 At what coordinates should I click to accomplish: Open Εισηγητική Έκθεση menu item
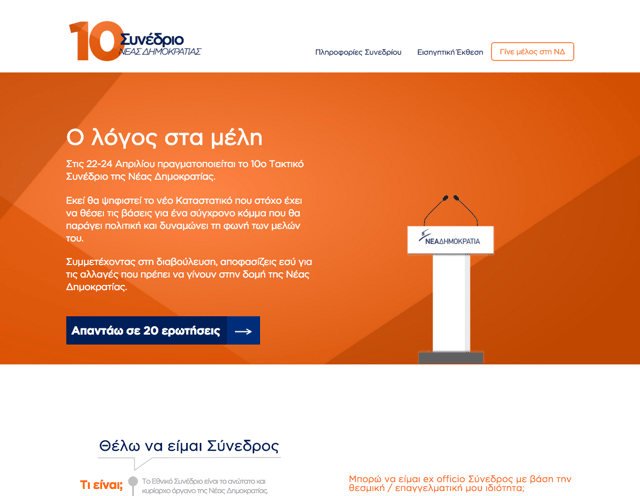449,52
